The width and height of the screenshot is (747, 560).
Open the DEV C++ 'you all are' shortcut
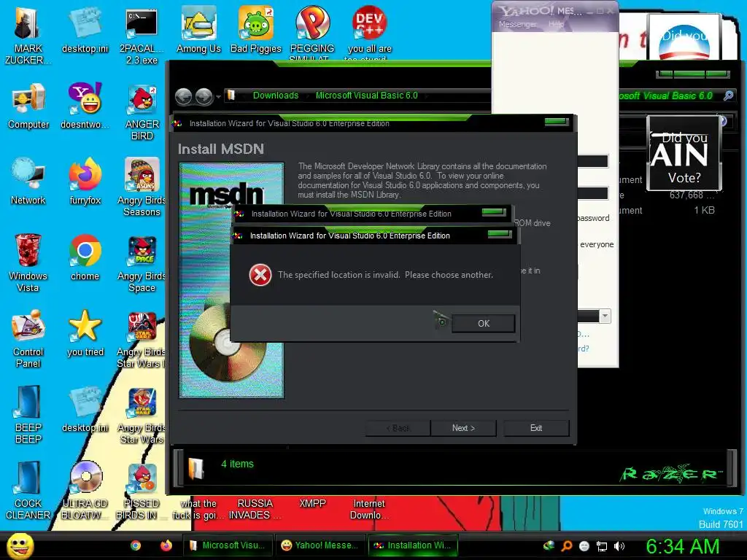coord(369,34)
